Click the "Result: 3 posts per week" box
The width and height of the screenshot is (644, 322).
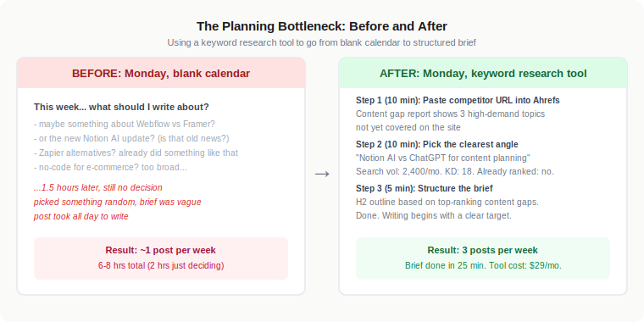(x=483, y=258)
